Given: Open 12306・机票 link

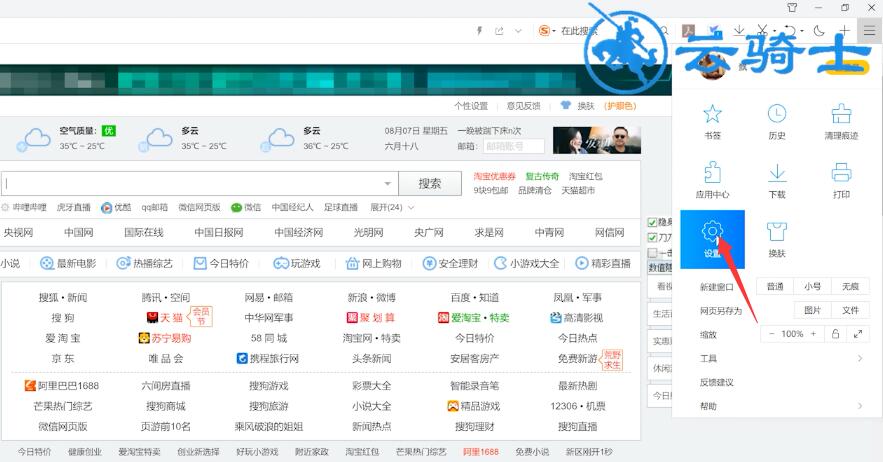Looking at the screenshot, I should (x=577, y=406).
